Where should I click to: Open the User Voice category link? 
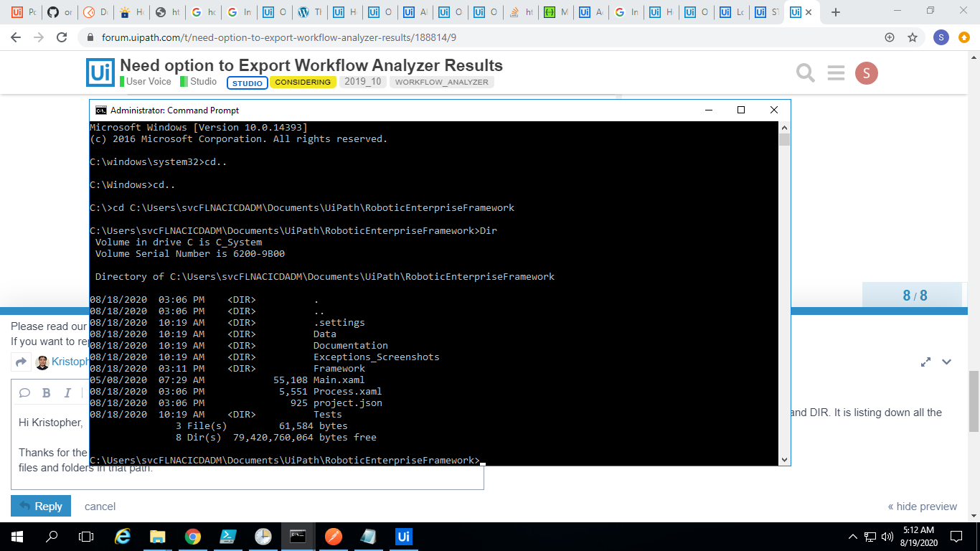point(146,82)
